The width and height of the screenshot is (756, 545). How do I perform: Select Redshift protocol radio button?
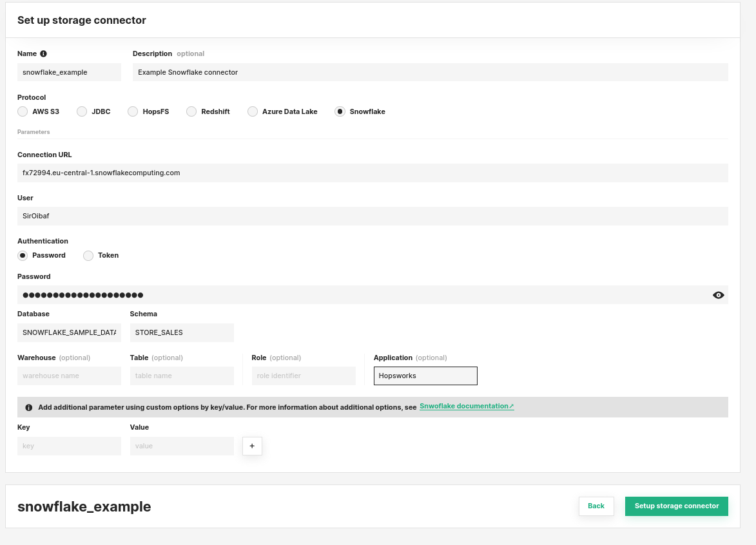(191, 111)
